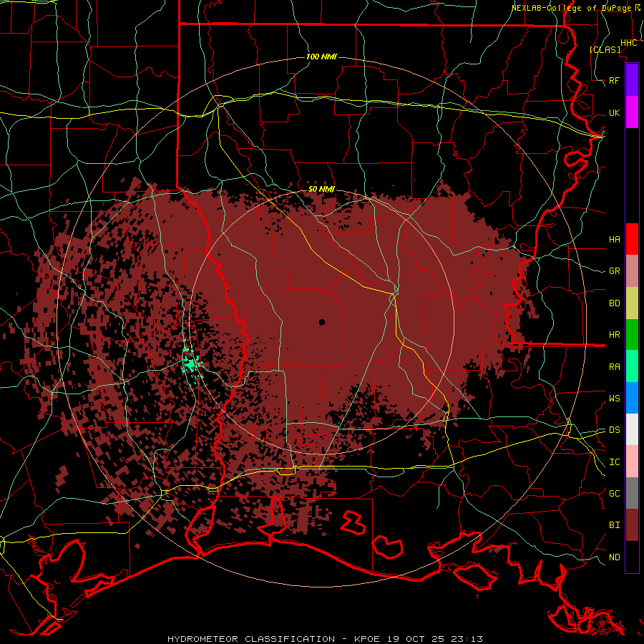Click the WS legend label

click(x=615, y=399)
